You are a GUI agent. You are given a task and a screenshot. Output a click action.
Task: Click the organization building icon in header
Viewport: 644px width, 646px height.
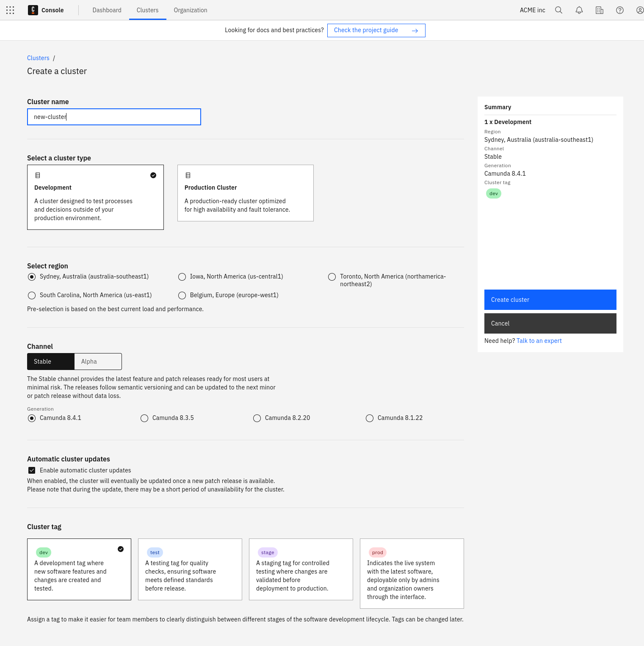(x=599, y=10)
